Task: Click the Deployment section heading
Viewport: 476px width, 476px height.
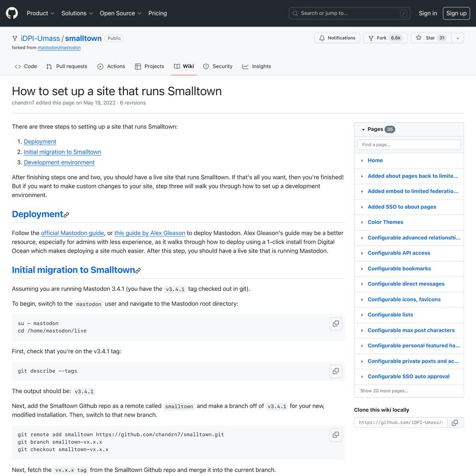Action: pyautogui.click(x=38, y=214)
